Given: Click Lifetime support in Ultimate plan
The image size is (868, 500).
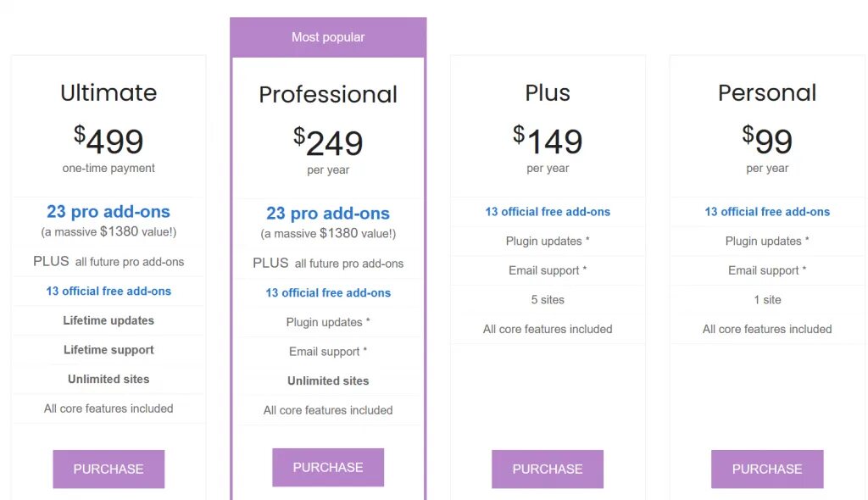Looking at the screenshot, I should pyautogui.click(x=108, y=350).
